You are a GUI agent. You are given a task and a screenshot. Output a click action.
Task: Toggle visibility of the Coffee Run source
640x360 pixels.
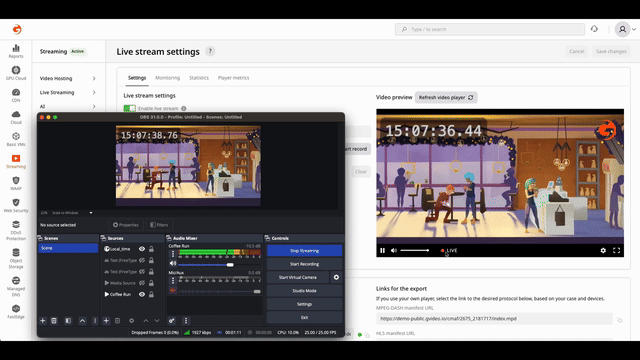click(x=142, y=294)
